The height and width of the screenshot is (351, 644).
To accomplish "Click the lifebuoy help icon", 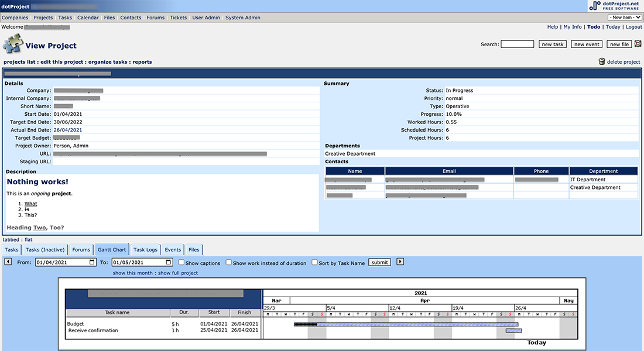I will click(x=638, y=44).
